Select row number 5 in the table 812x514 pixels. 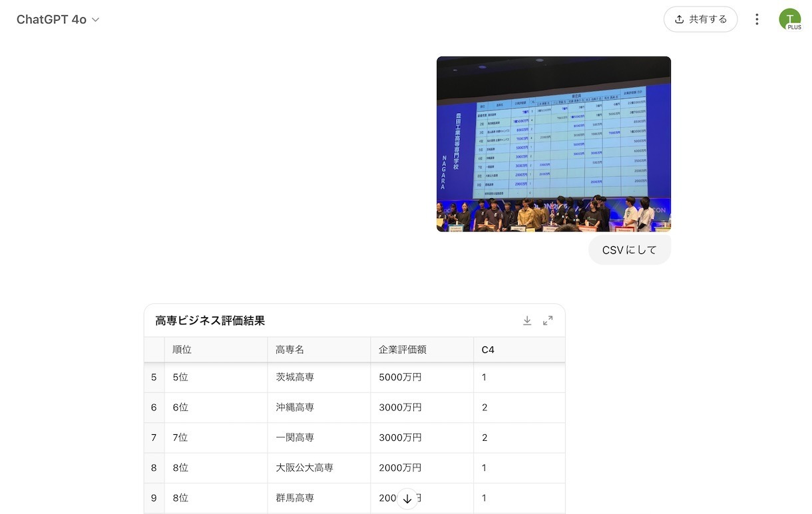[x=154, y=377]
